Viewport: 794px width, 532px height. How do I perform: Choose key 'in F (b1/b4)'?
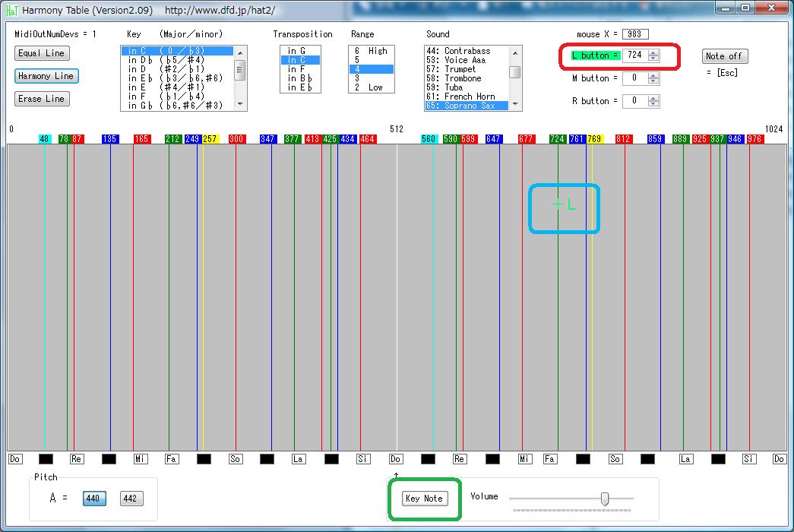click(x=177, y=97)
